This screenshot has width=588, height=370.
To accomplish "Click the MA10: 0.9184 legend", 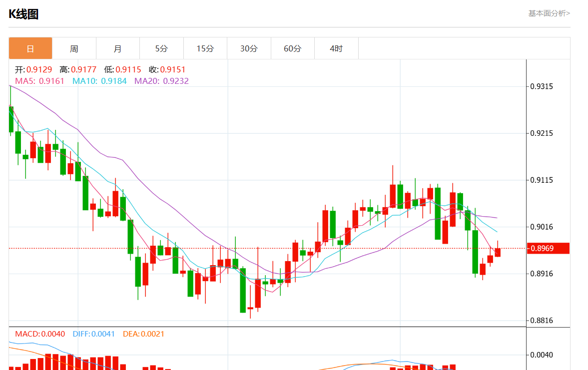I will (x=99, y=81).
